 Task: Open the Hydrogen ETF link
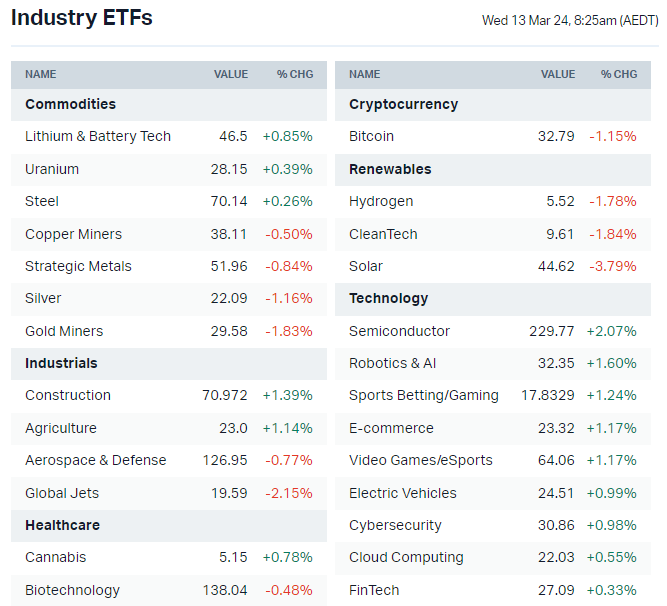[x=381, y=201]
